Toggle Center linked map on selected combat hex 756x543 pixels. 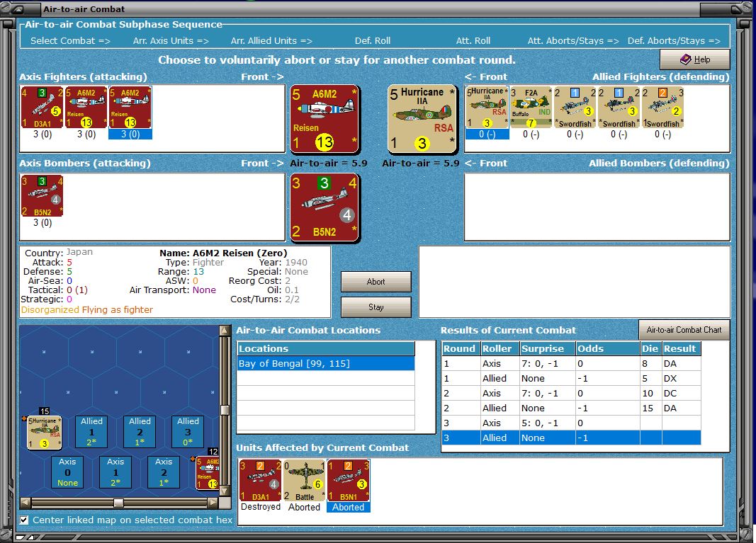tap(24, 520)
